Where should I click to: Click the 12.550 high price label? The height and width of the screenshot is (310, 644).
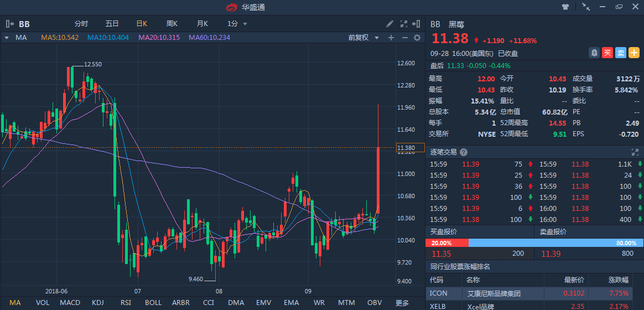click(x=93, y=64)
